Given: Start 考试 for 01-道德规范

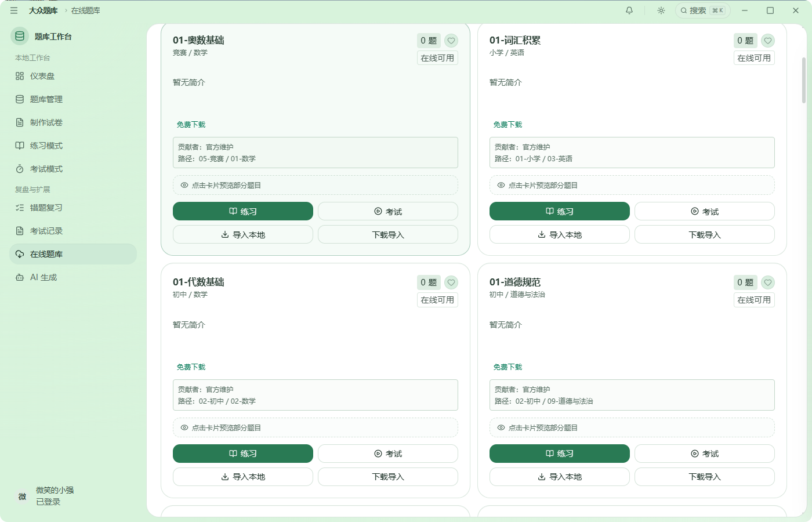Looking at the screenshot, I should [705, 454].
